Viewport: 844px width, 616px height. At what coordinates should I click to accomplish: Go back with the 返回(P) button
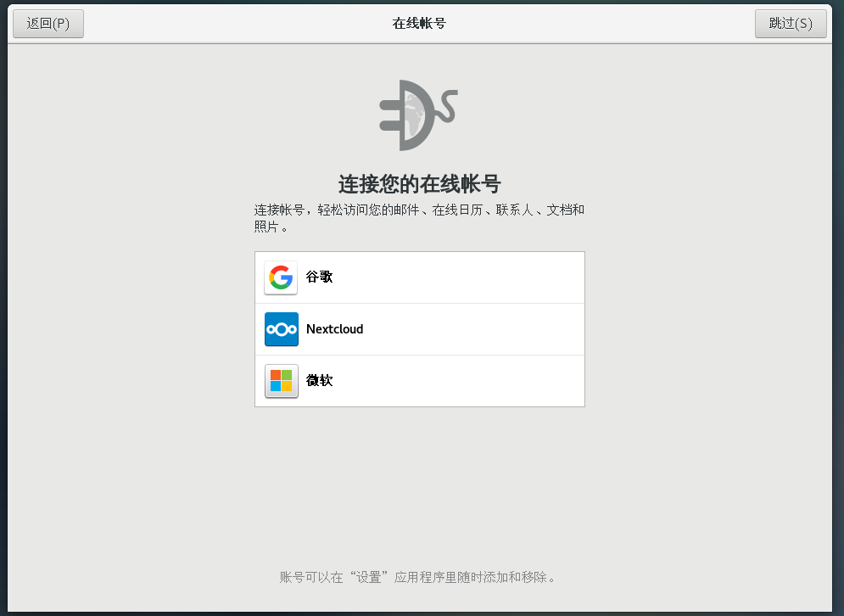click(48, 24)
